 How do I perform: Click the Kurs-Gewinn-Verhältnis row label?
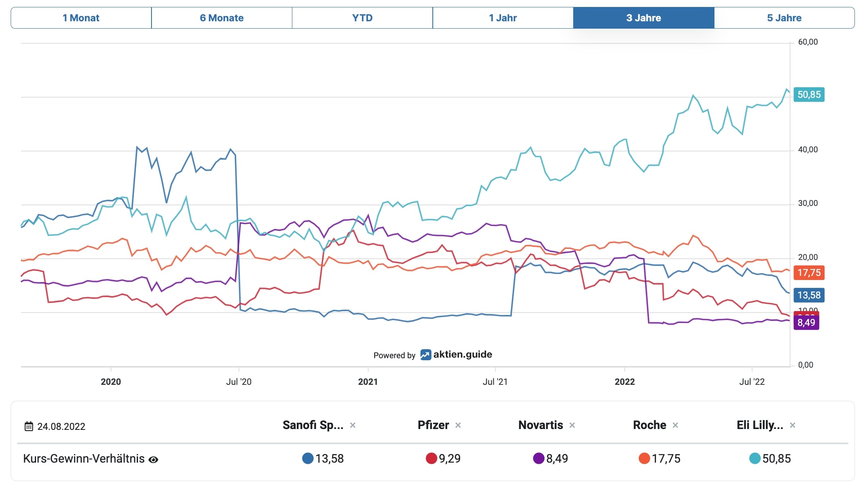tap(84, 459)
